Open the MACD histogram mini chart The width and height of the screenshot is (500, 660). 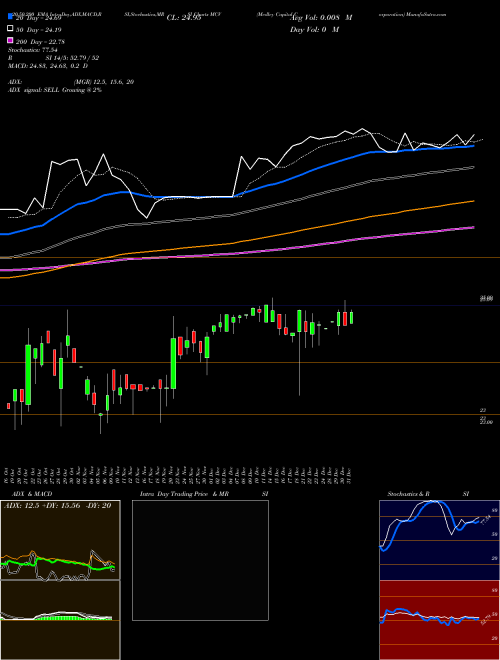coord(60,620)
